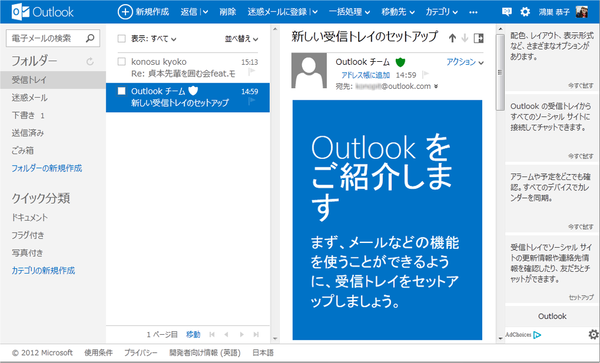Check the konosu kyoko message checkbox
This screenshot has width=600, height=363.
click(x=121, y=62)
